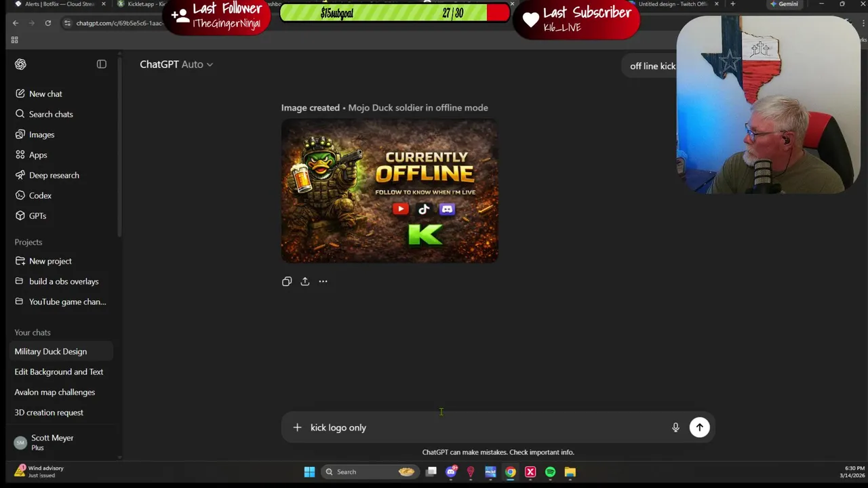The width and height of the screenshot is (868, 488).
Task: Open more options for image response
Action: [x=323, y=281]
